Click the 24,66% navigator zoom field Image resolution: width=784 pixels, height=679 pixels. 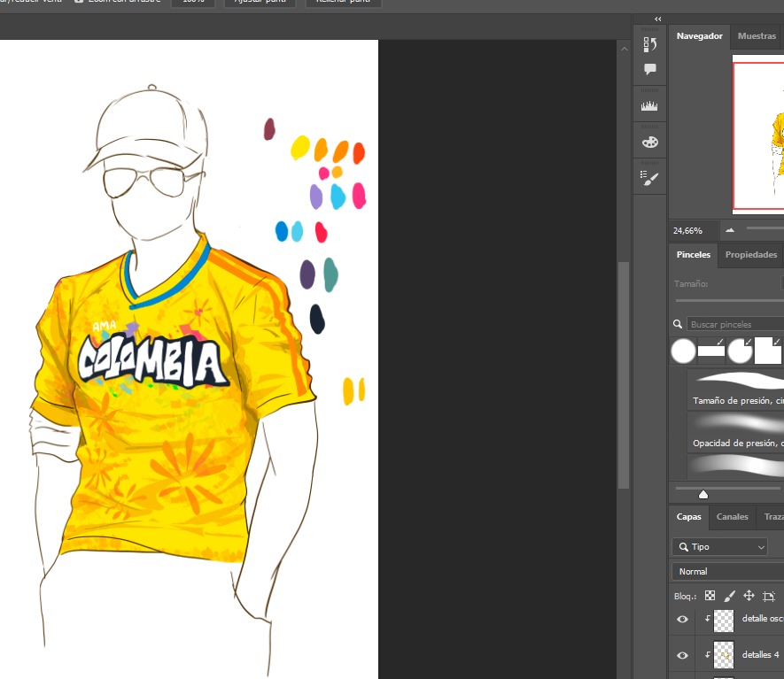(x=694, y=231)
